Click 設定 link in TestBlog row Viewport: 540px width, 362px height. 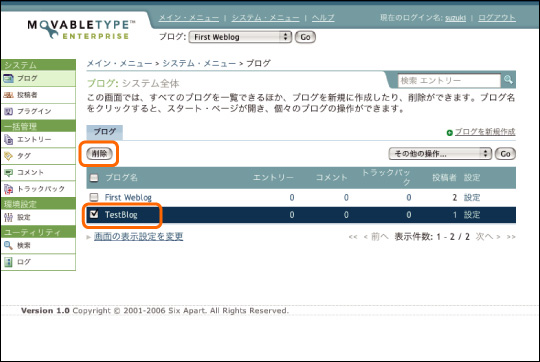472,215
